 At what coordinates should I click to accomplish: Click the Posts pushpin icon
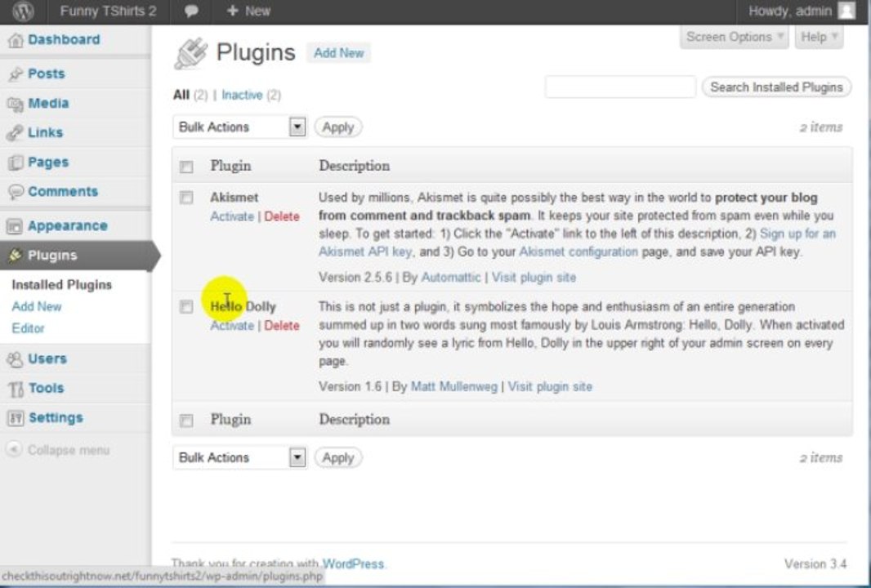(15, 74)
